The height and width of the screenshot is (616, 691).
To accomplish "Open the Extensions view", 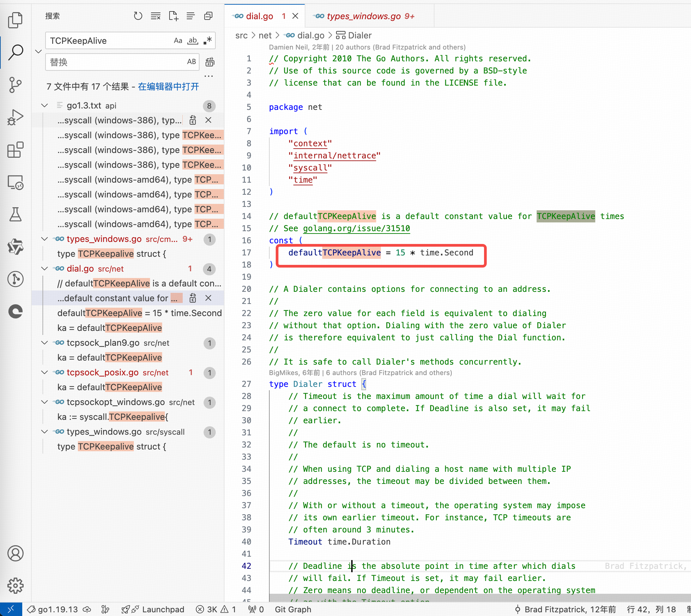I will coord(15,150).
